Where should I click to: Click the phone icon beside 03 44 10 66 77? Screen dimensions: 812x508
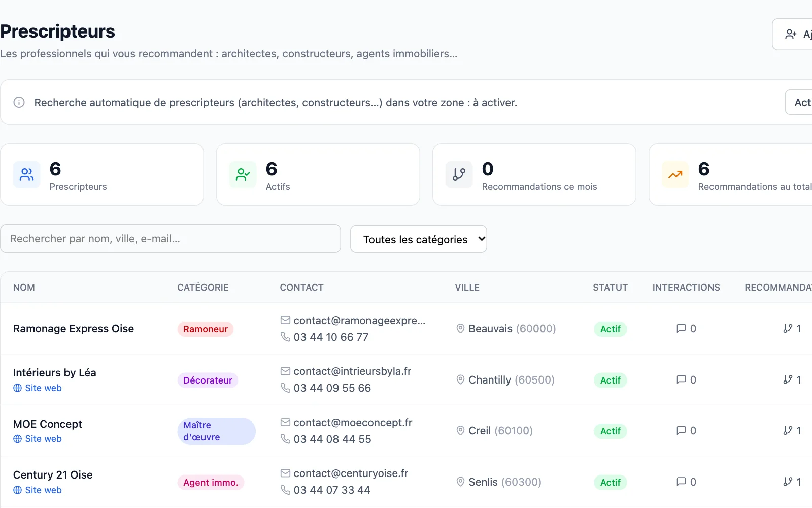285,337
